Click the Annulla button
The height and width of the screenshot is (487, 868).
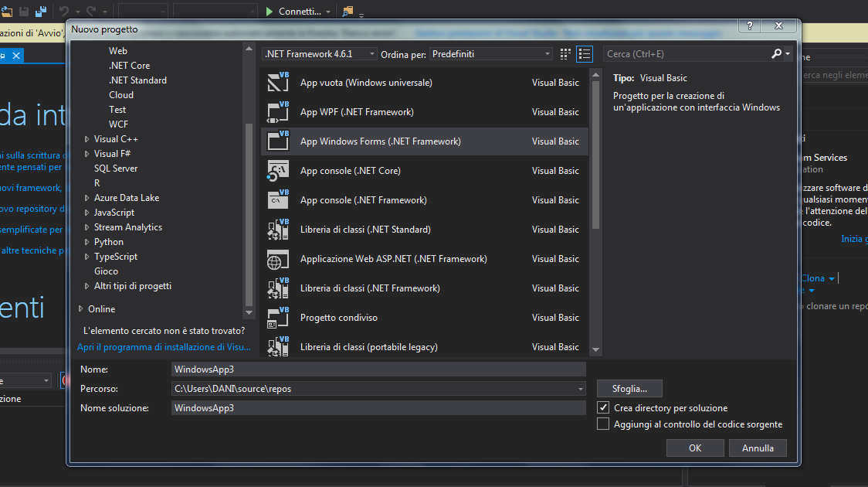coord(758,448)
